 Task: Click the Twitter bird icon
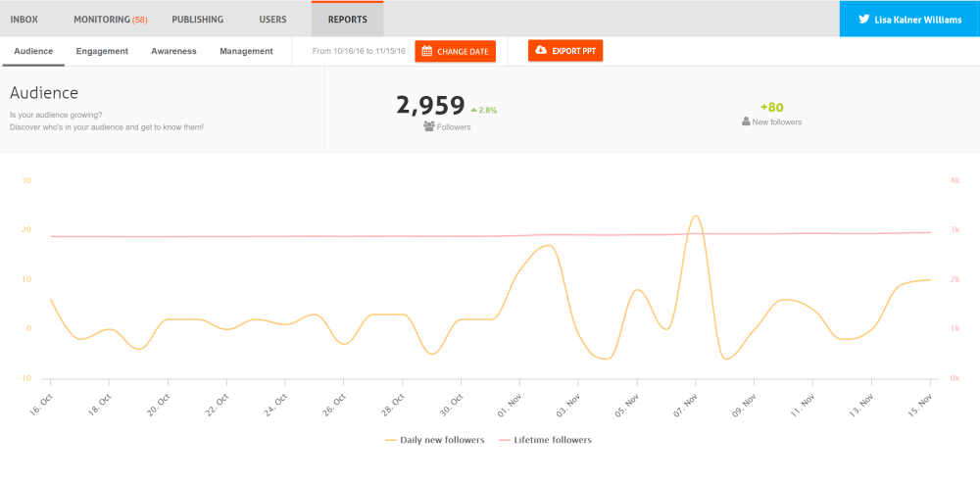[863, 20]
